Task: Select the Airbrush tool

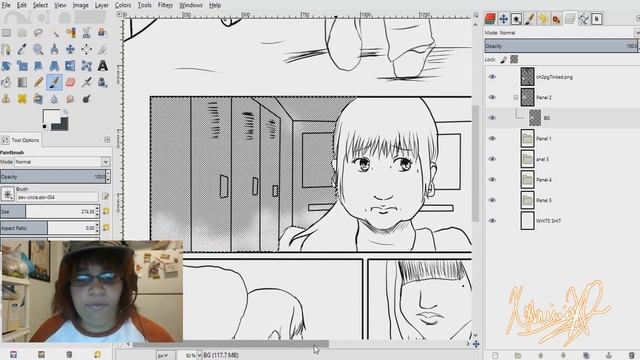Action: tap(87, 82)
